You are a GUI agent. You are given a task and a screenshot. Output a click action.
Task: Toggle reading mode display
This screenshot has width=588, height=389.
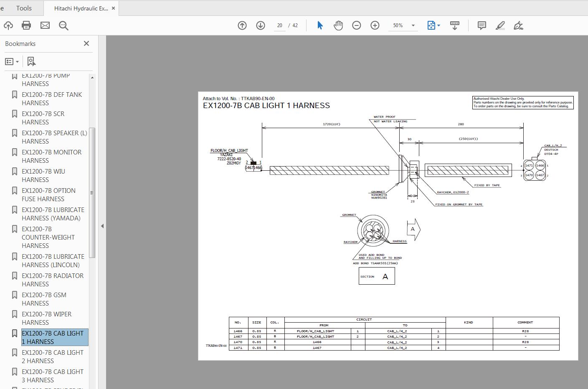(454, 25)
